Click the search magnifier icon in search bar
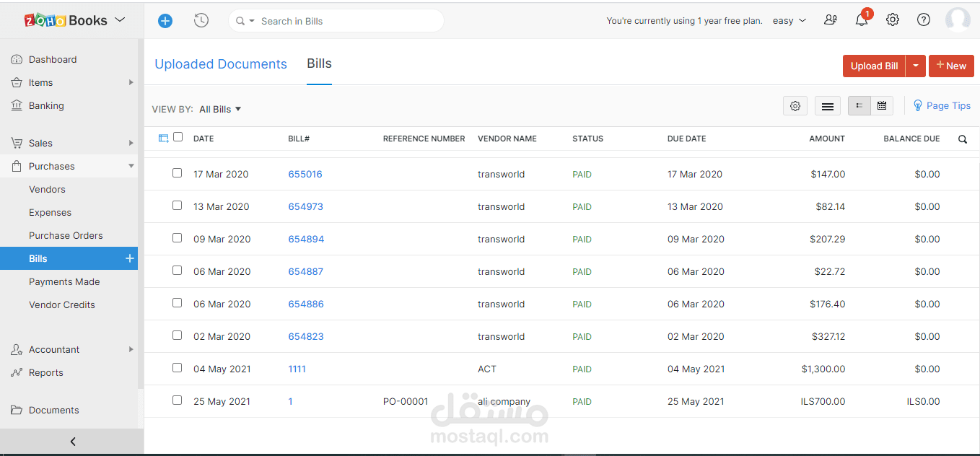The image size is (980, 456). pyautogui.click(x=240, y=21)
